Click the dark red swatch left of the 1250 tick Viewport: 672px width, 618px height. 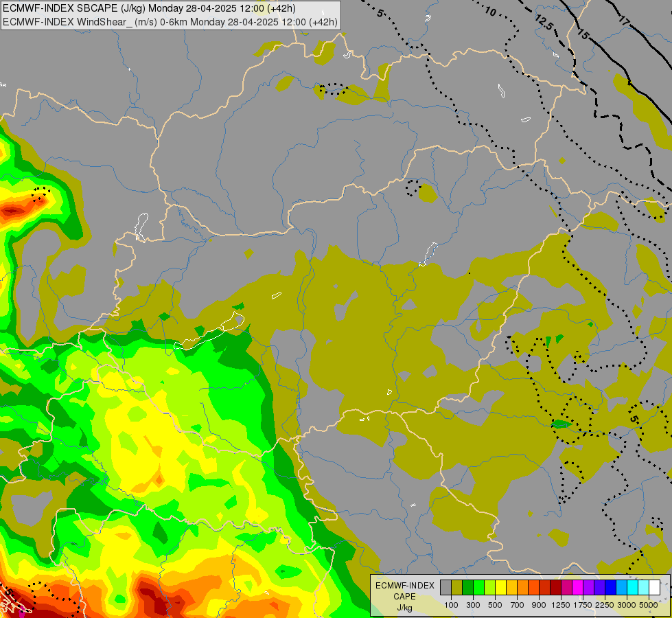556,588
